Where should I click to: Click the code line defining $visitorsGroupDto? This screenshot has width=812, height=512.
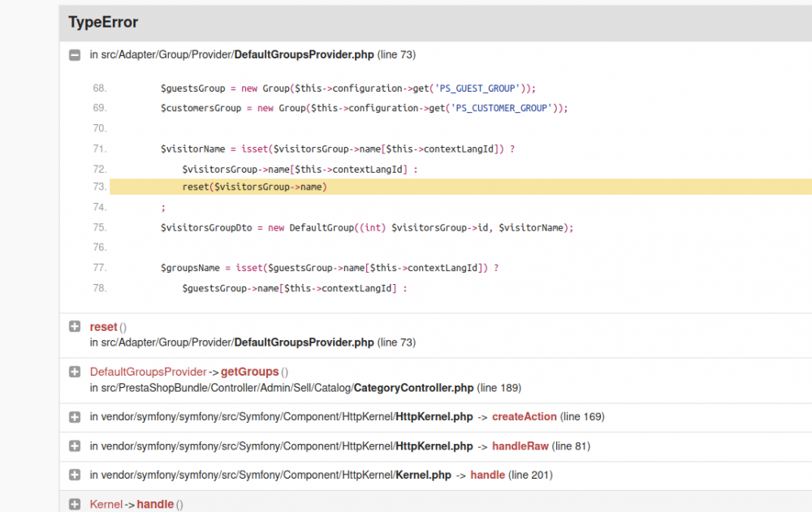tap(367, 228)
